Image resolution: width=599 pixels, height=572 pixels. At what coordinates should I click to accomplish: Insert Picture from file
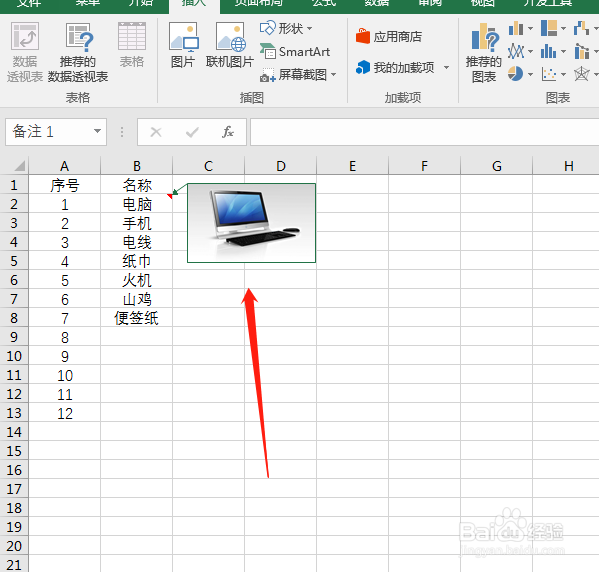pos(183,45)
